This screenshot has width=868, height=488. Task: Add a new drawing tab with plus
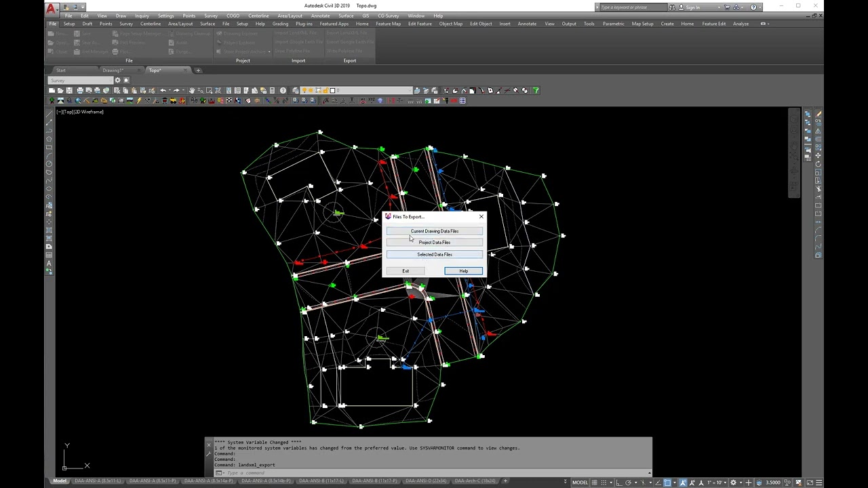(198, 70)
